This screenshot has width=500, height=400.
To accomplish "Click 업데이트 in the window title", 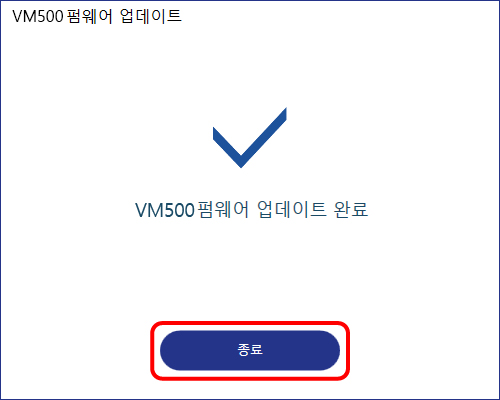I will 151,16.
